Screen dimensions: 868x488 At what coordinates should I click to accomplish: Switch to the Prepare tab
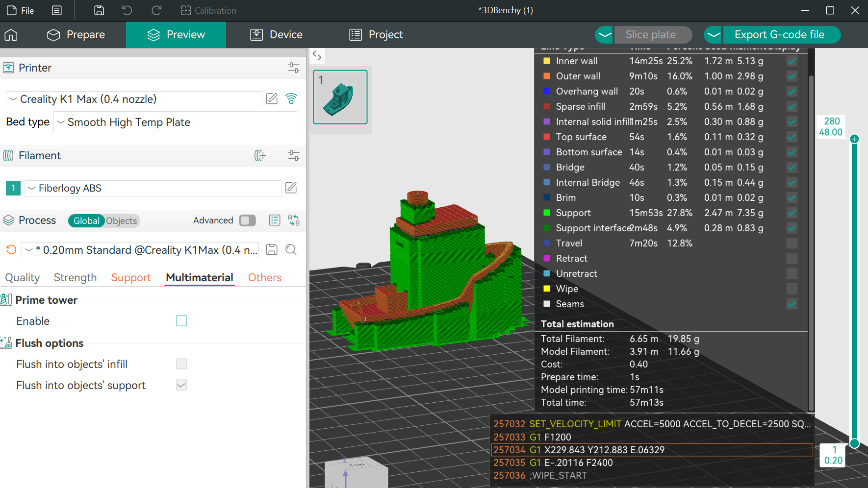[76, 35]
